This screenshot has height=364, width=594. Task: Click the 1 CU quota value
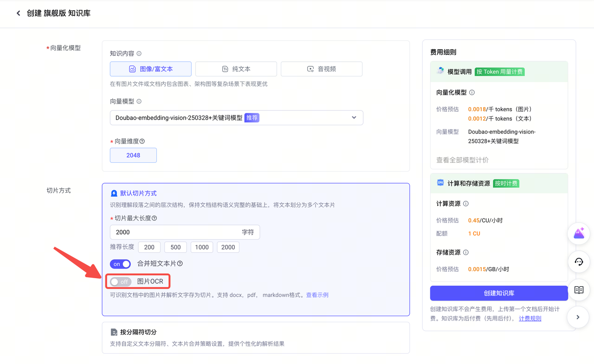(474, 234)
